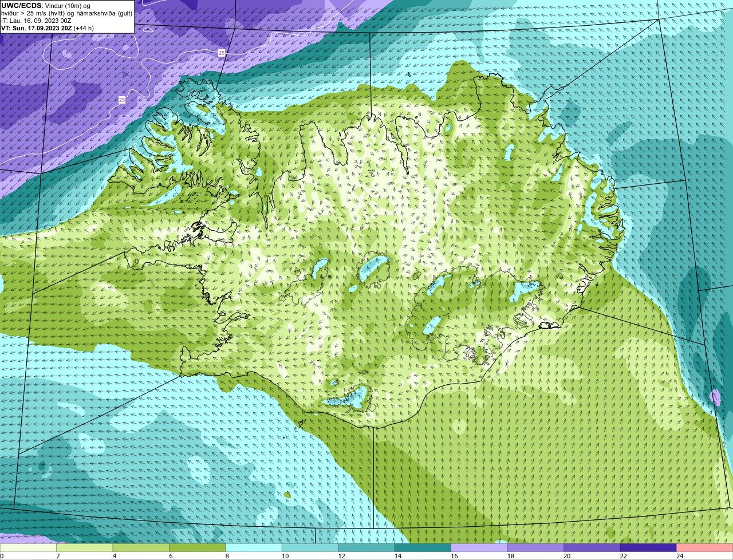Select the legend scale value "24"
Image resolution: width=733 pixels, height=560 pixels.
[680, 556]
